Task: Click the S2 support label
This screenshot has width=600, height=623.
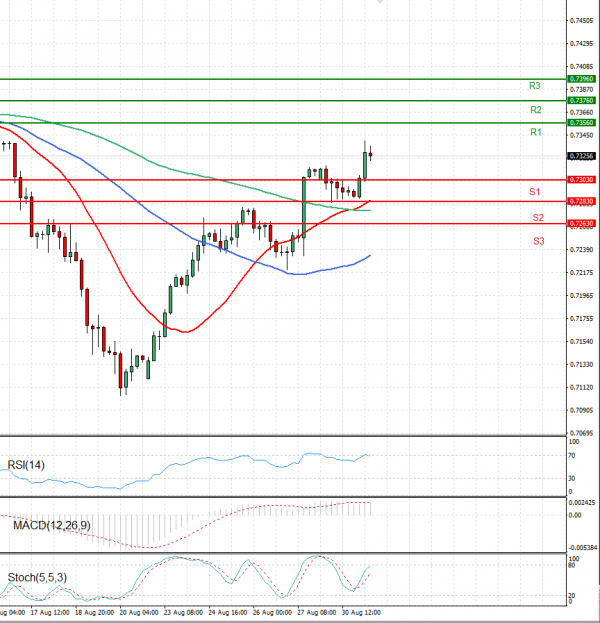Action: pos(538,217)
